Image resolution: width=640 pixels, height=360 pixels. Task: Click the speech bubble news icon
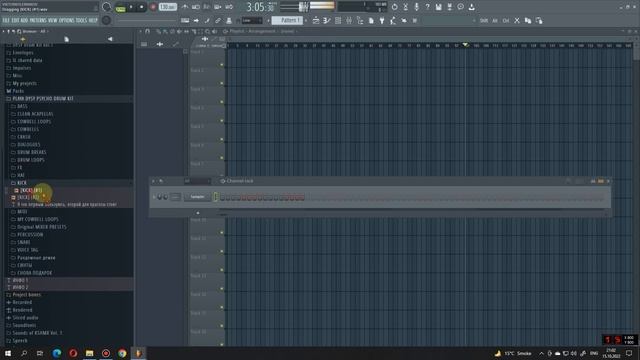[460, 7]
